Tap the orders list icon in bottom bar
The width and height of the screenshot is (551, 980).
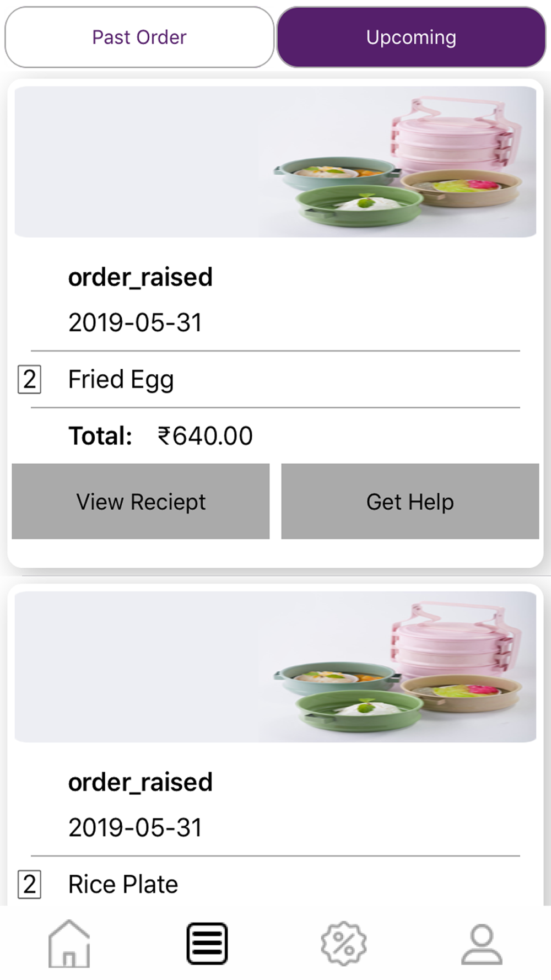coord(207,943)
